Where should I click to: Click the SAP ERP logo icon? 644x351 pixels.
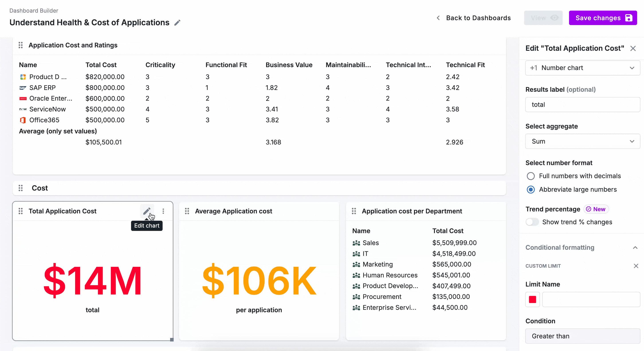[x=23, y=88]
